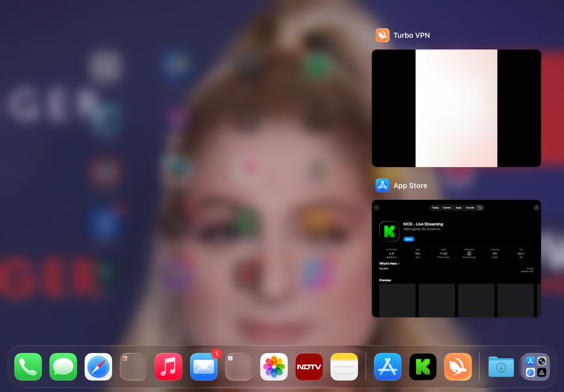Click the Preview heading in App Store card

coord(385,280)
